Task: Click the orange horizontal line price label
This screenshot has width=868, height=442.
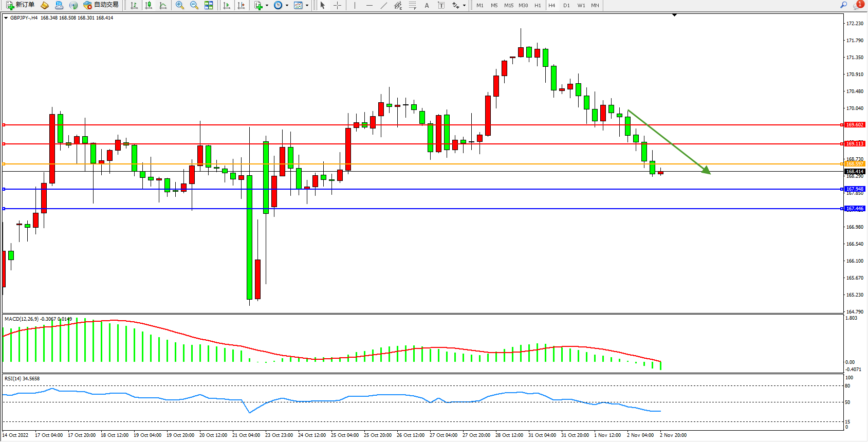Action: point(855,164)
